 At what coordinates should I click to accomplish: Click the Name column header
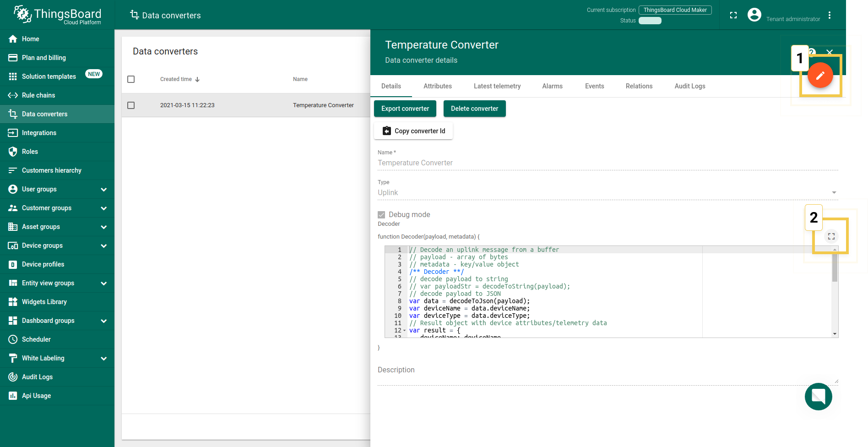(x=300, y=79)
